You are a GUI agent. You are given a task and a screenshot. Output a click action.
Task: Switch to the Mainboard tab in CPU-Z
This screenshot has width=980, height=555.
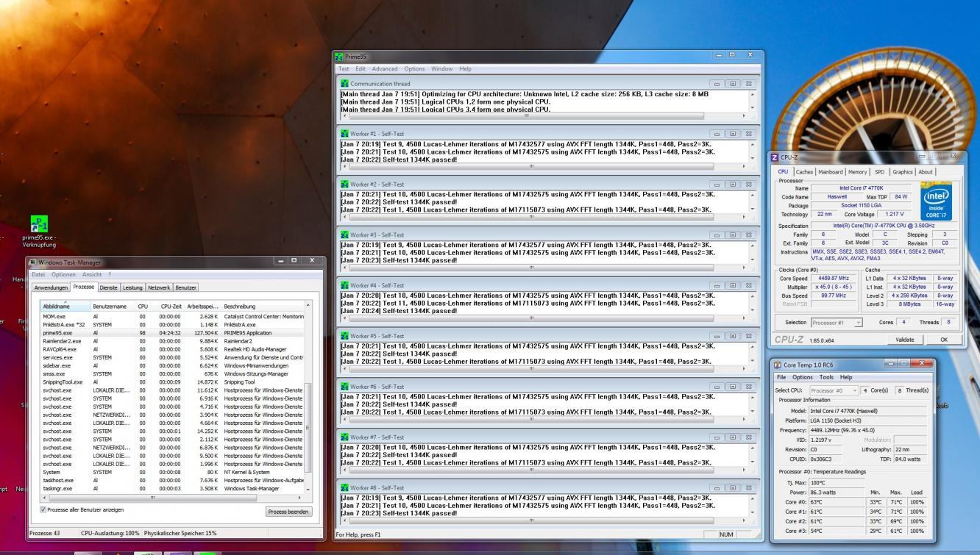[x=831, y=172]
